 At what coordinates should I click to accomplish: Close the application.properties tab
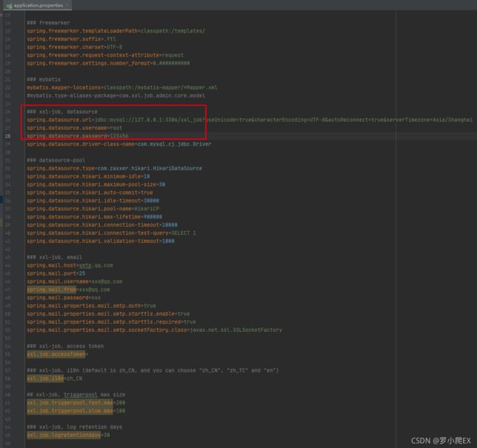68,5
